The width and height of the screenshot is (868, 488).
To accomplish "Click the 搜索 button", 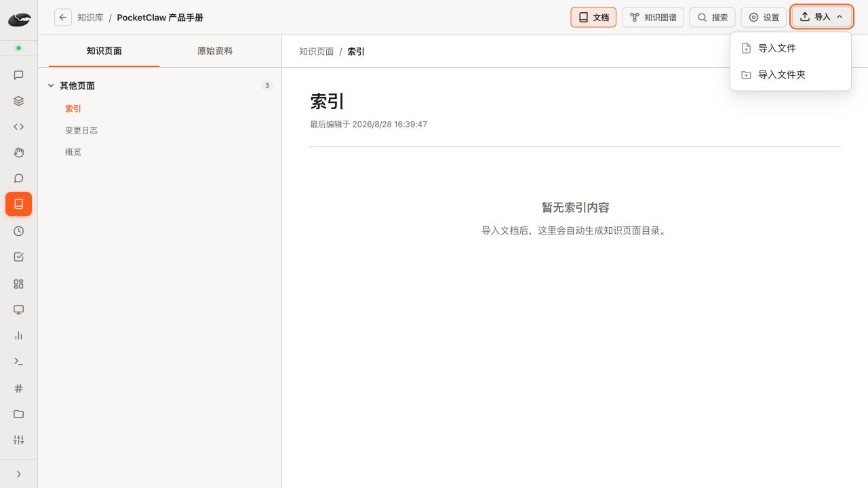I will 712,17.
